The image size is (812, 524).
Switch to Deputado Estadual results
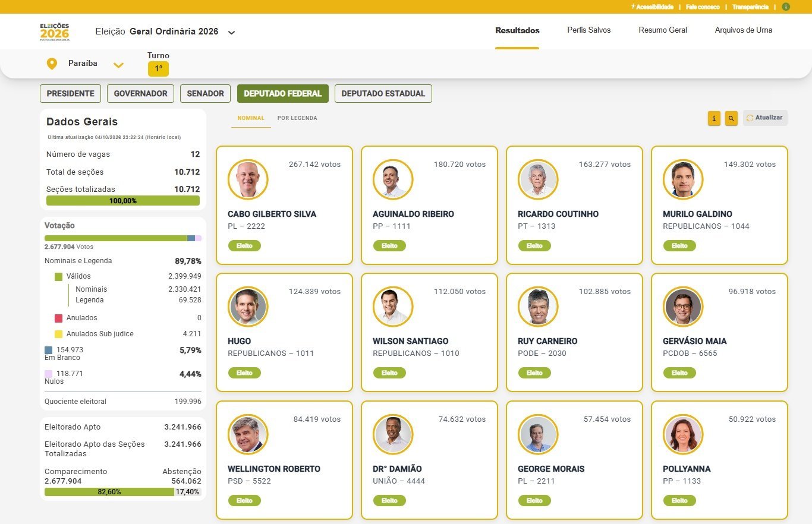pyautogui.click(x=383, y=93)
